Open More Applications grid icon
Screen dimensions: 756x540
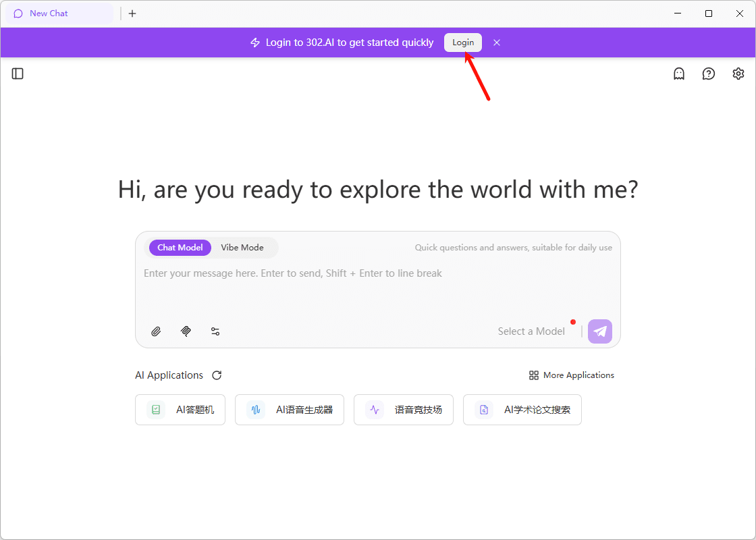[x=533, y=375]
